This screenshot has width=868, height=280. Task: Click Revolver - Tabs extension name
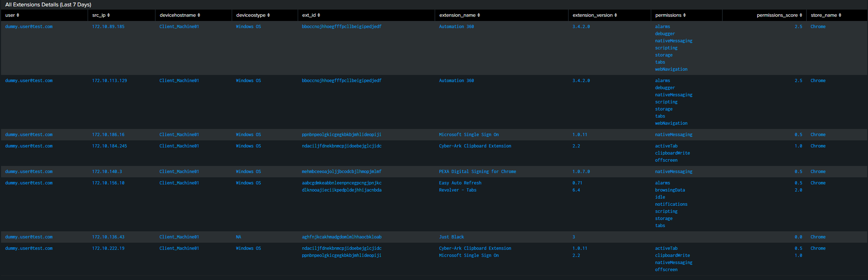coord(458,190)
